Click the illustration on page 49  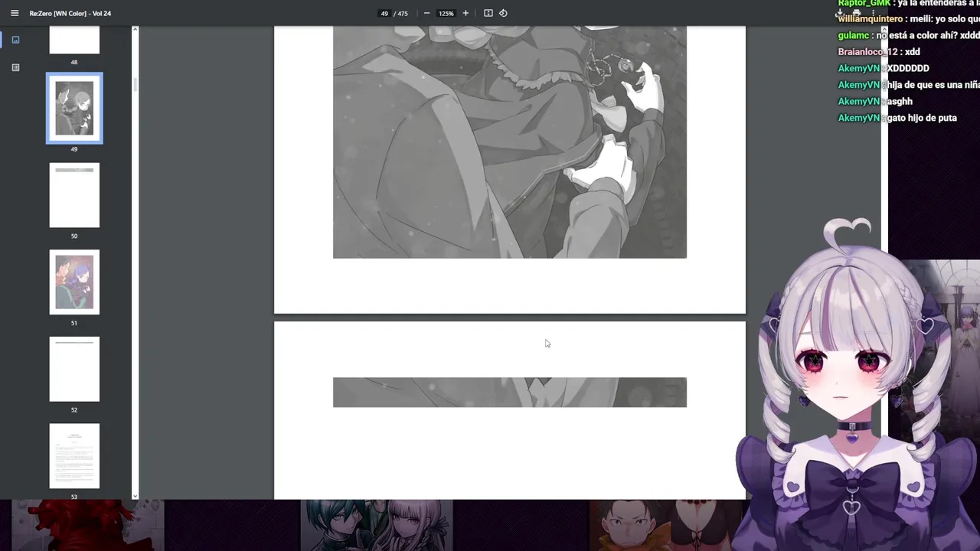pyautogui.click(x=510, y=142)
